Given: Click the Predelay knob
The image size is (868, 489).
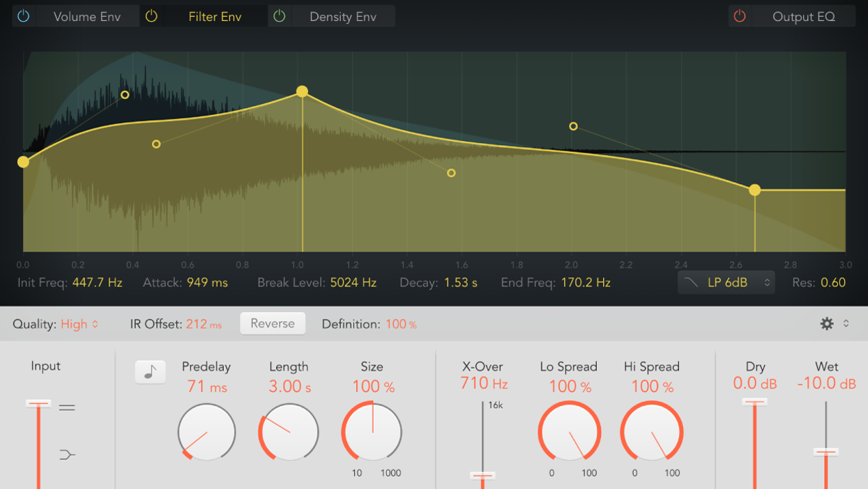Looking at the screenshot, I should pos(206,432).
